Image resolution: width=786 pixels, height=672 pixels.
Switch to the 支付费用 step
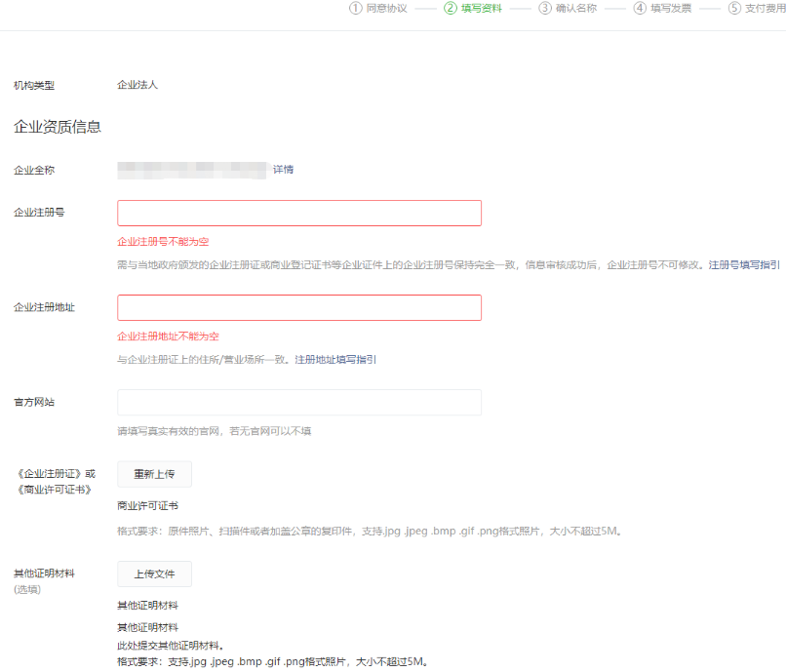765,8
